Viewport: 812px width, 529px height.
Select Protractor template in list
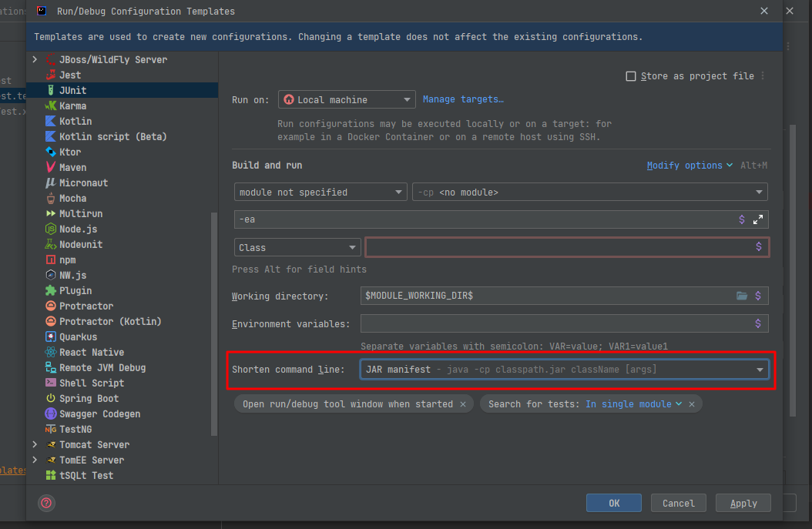coord(86,306)
